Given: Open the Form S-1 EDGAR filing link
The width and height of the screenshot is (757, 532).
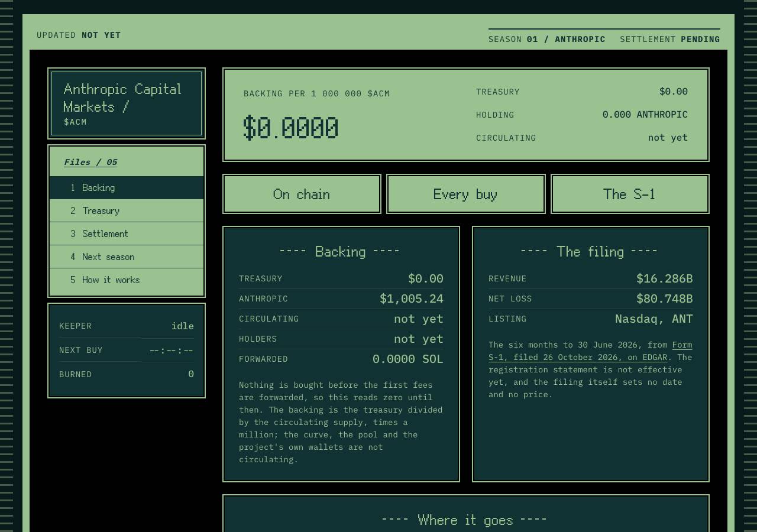Looking at the screenshot, I should [590, 351].
